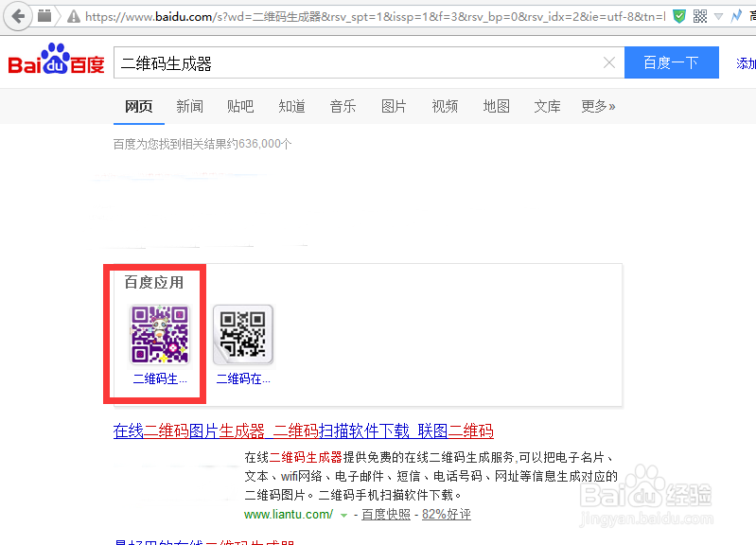This screenshot has height=545, width=756.
Task: Click the URL text in the address bar
Action: [375, 17]
